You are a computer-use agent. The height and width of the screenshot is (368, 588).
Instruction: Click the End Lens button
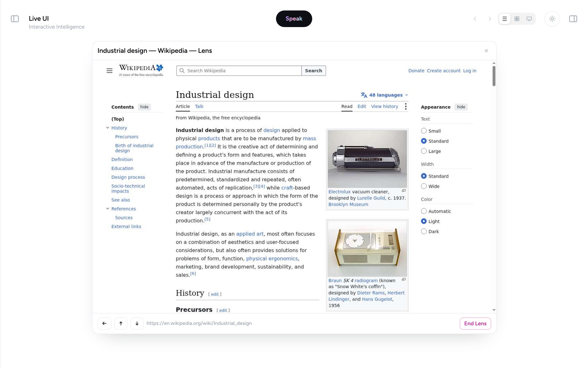475,323
